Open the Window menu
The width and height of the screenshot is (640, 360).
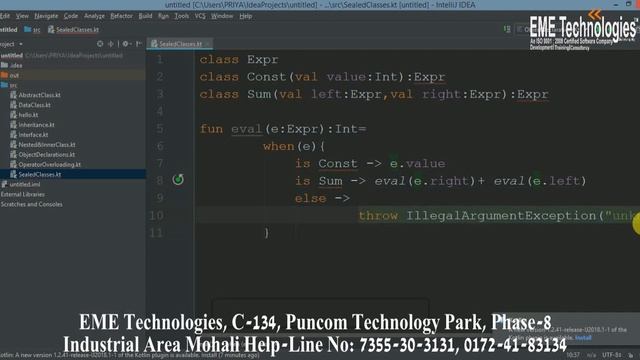point(222,16)
